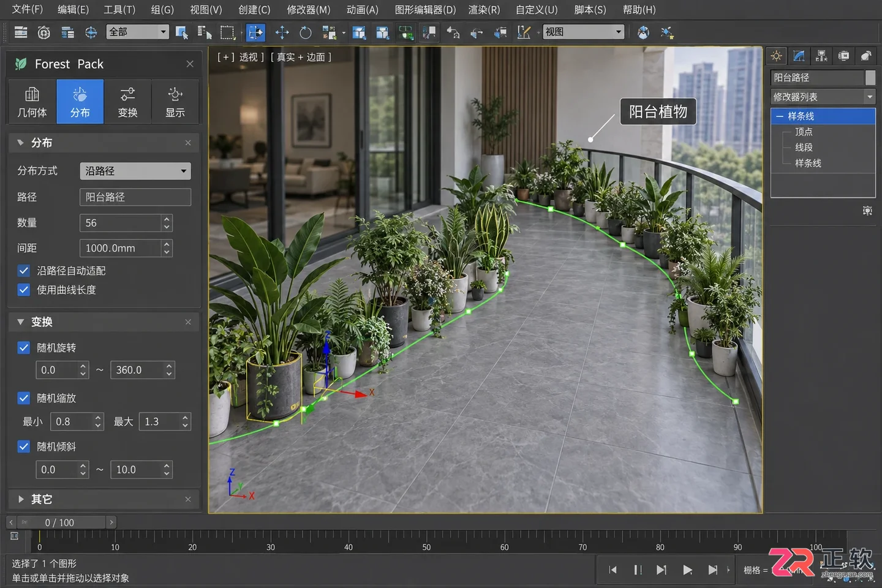
Task: Open the 修改器(M) menu
Action: pyautogui.click(x=309, y=10)
